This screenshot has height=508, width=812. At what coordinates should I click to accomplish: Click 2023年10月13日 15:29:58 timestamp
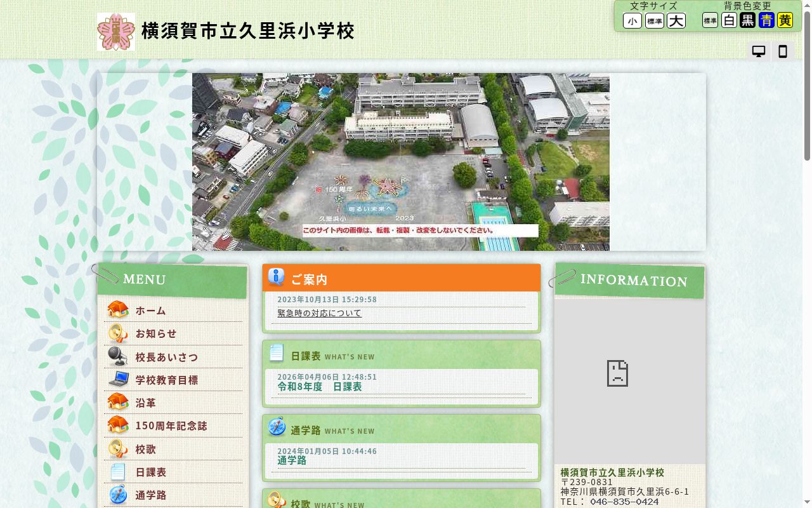point(327,299)
